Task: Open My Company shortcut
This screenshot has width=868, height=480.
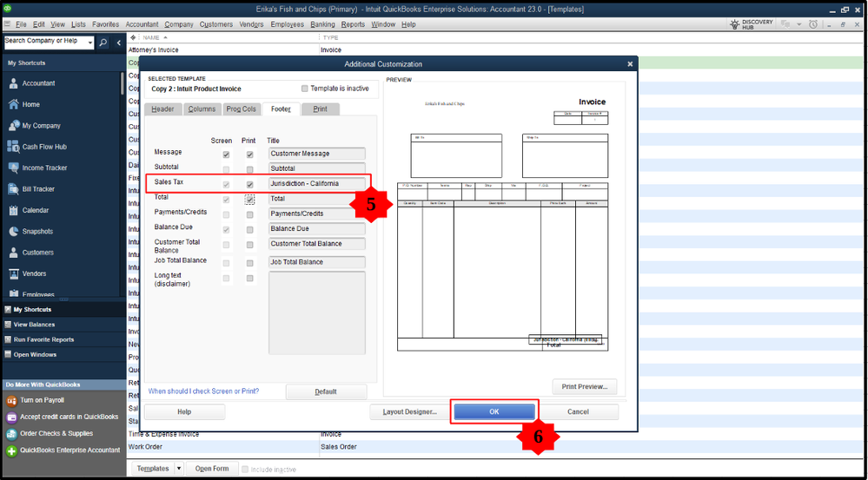Action: click(41, 126)
